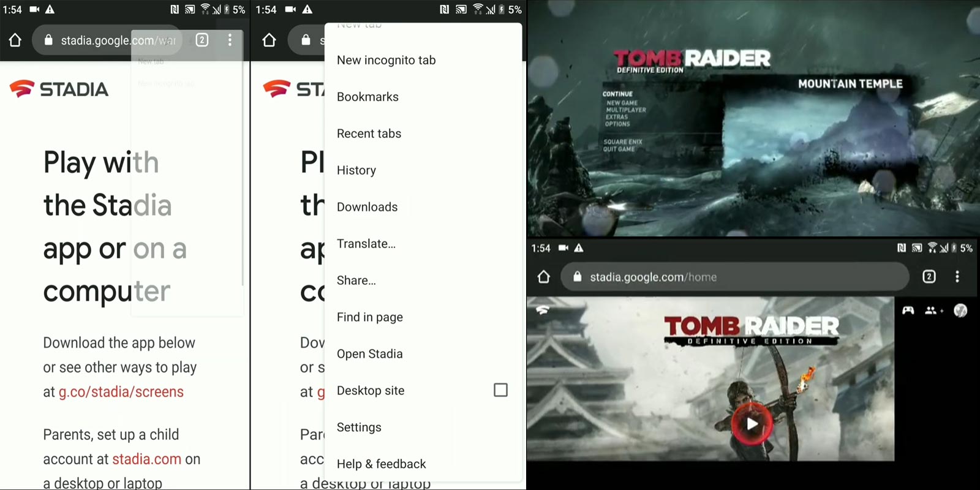980x490 pixels.
Task: Select OPTIONS in Tomb Raider menu
Action: click(617, 124)
